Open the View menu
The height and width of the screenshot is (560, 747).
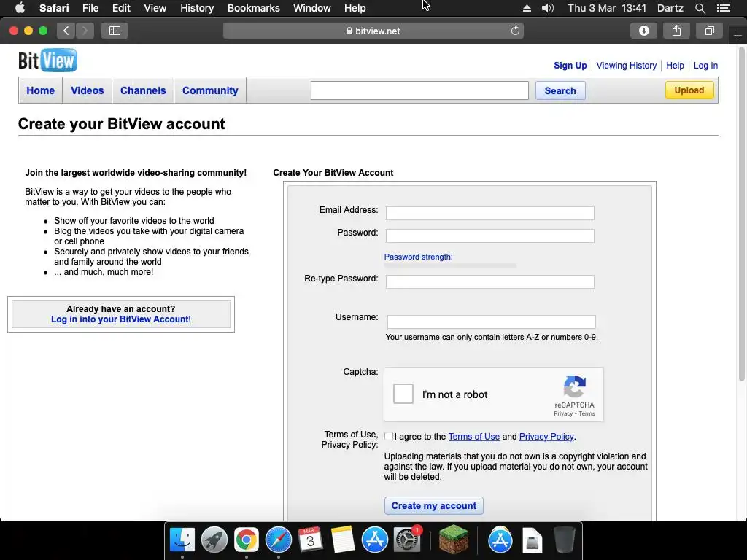pos(155,8)
